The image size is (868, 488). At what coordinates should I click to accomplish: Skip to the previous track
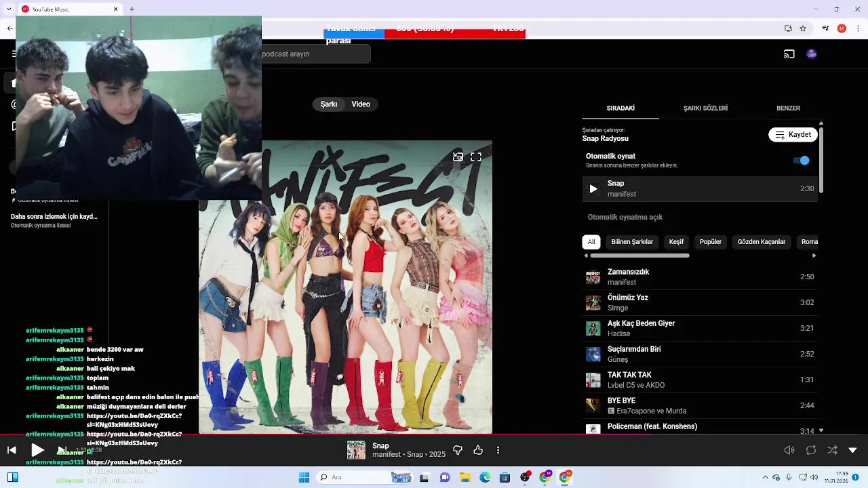12,450
